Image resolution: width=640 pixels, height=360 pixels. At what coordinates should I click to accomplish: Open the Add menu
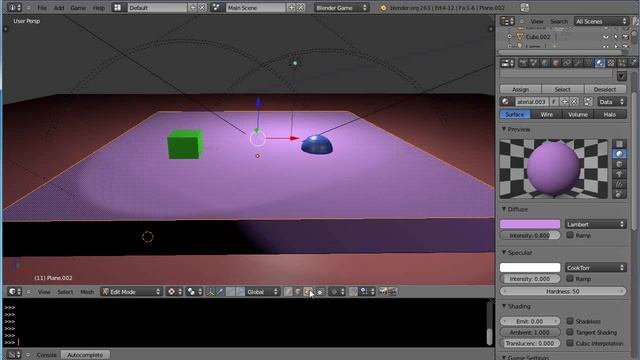(59, 8)
